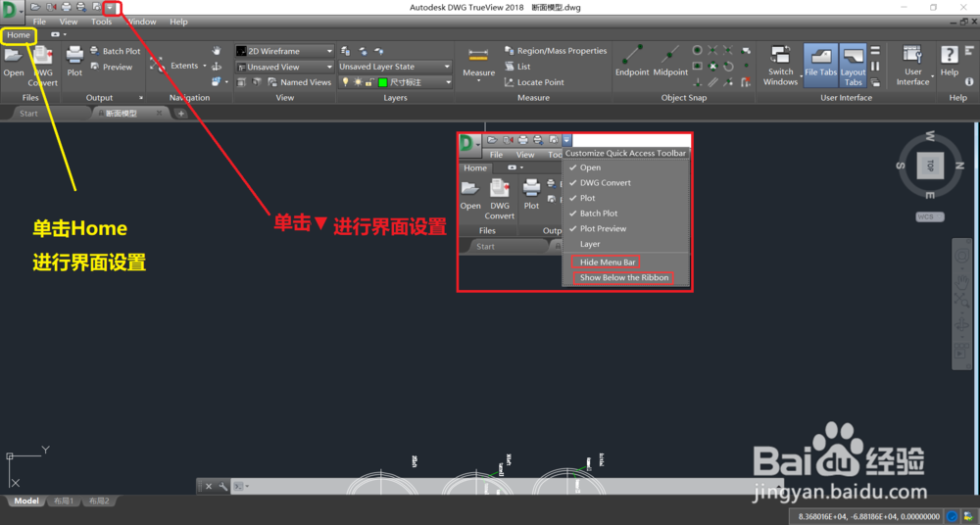The height and width of the screenshot is (525, 980).
Task: Select the Model layout tab
Action: point(26,501)
